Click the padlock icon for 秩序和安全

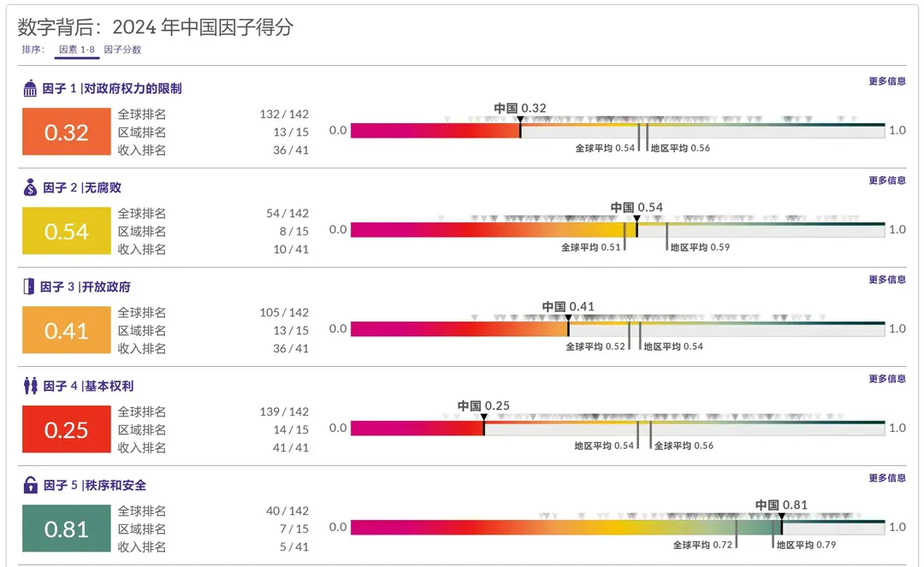[x=31, y=485]
